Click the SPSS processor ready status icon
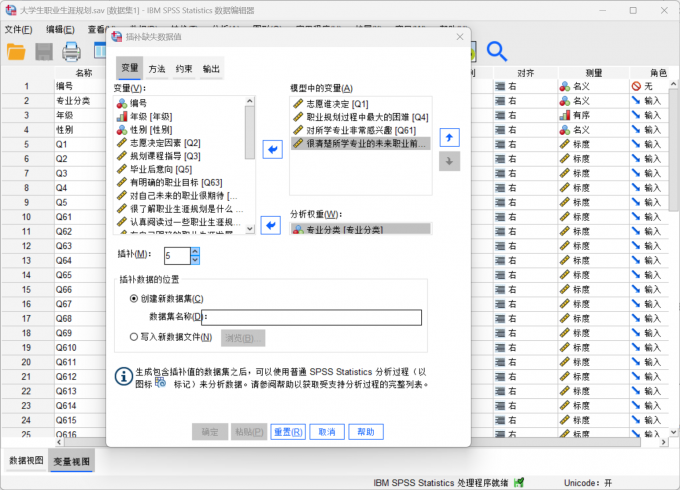The image size is (680, 490). pos(519,482)
